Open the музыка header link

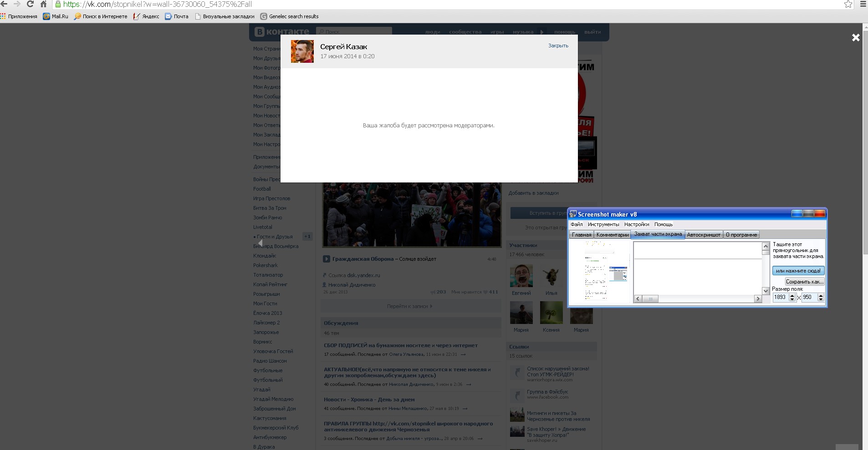pyautogui.click(x=523, y=32)
